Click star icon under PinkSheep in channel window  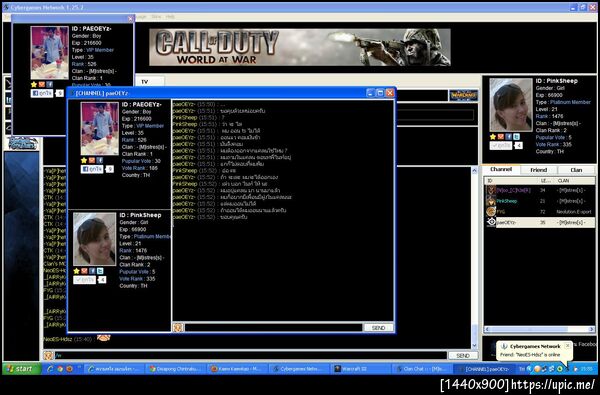[x=76, y=271]
